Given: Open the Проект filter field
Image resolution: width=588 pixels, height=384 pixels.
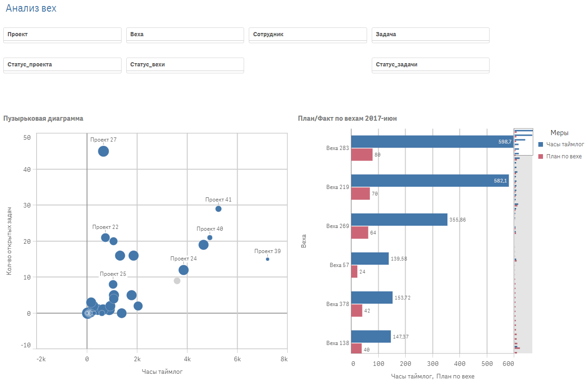Looking at the screenshot, I should [62, 34].
